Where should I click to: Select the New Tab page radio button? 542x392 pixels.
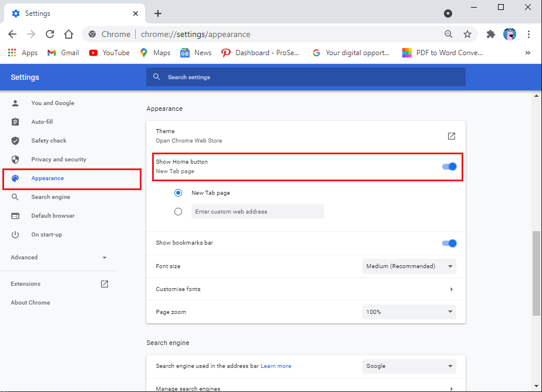coord(178,192)
